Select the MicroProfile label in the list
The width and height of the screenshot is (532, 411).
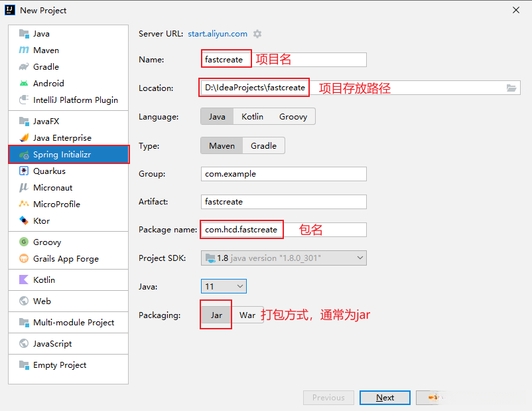tap(56, 204)
